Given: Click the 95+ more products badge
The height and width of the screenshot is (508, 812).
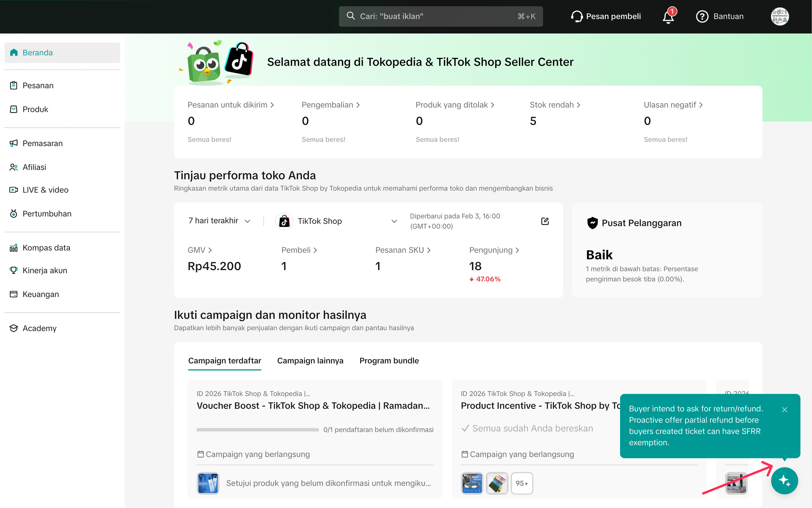Looking at the screenshot, I should [522, 483].
